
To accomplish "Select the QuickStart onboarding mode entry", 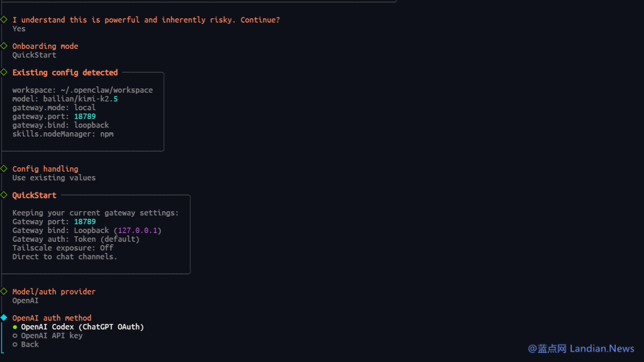I will [34, 55].
